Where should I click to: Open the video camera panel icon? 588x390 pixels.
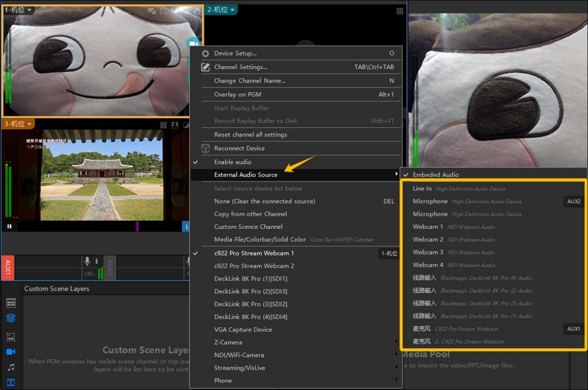pyautogui.click(x=11, y=352)
